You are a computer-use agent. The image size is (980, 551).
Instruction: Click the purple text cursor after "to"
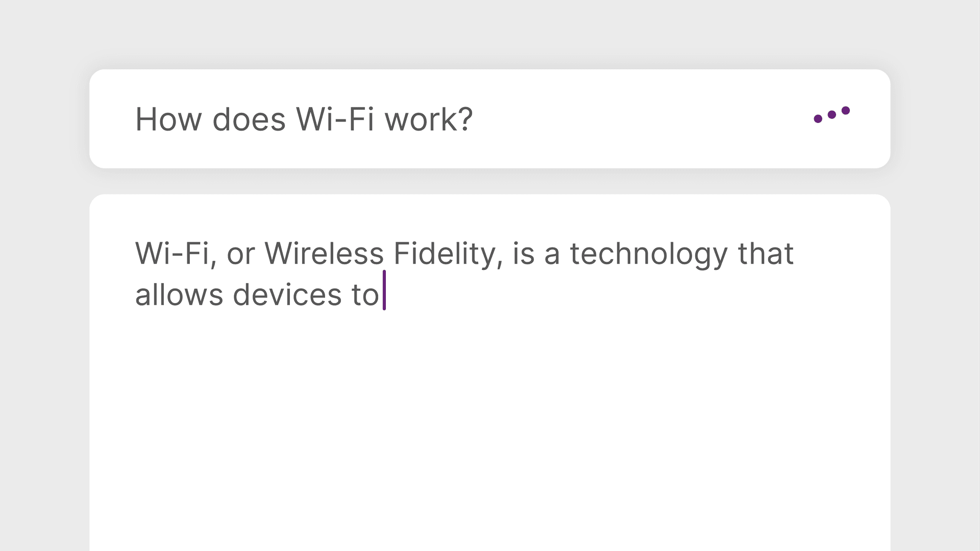(384, 290)
